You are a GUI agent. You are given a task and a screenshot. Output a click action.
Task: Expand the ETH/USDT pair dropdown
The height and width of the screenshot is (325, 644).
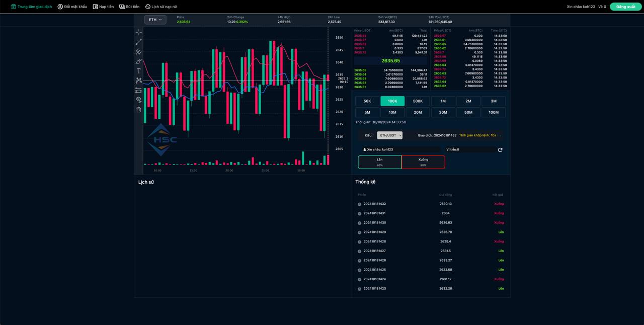point(389,135)
